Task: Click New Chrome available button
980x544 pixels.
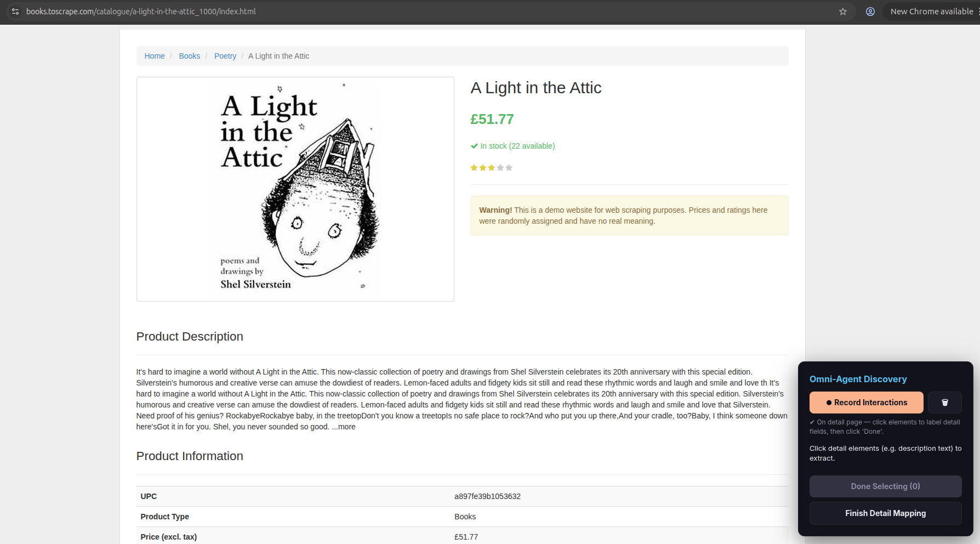Action: tap(931, 12)
